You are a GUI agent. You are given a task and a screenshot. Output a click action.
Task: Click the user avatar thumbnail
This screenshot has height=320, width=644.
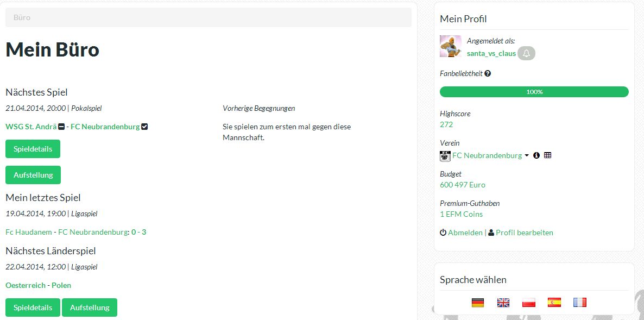(451, 46)
